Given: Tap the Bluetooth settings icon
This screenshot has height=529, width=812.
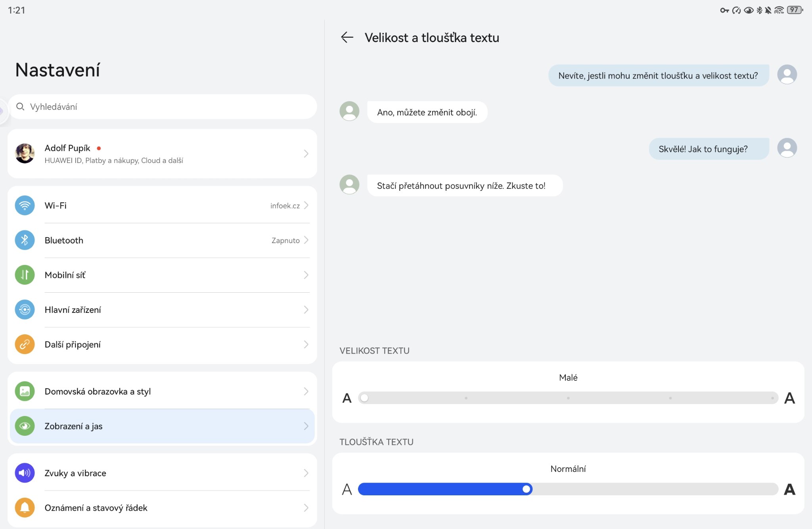Looking at the screenshot, I should coord(25,240).
